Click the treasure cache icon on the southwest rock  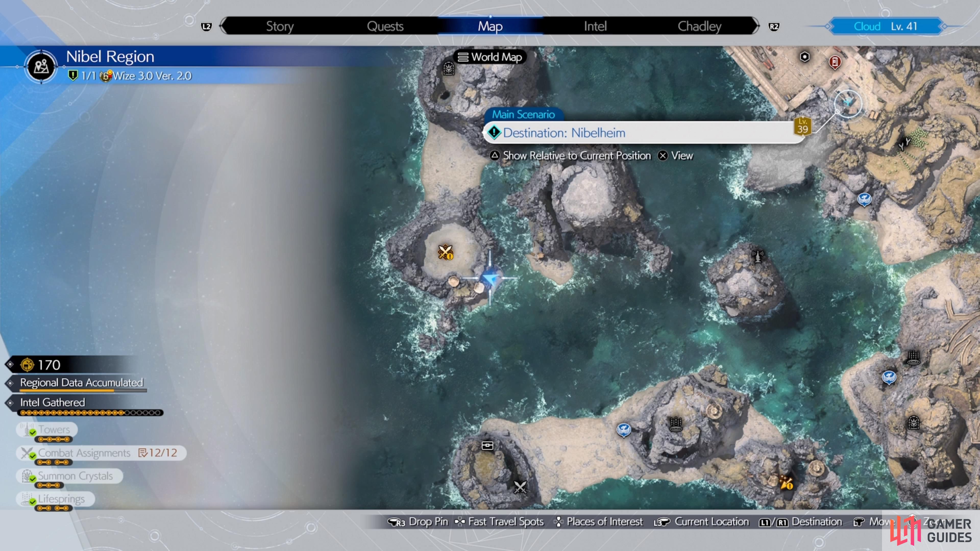click(487, 445)
